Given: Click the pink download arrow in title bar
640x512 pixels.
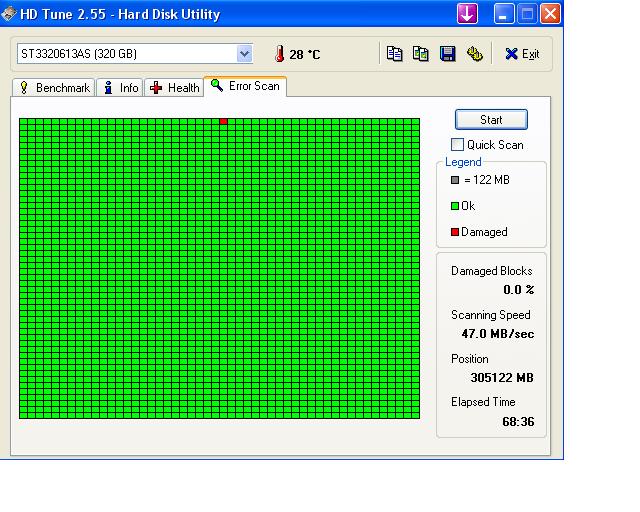Looking at the screenshot, I should [467, 14].
